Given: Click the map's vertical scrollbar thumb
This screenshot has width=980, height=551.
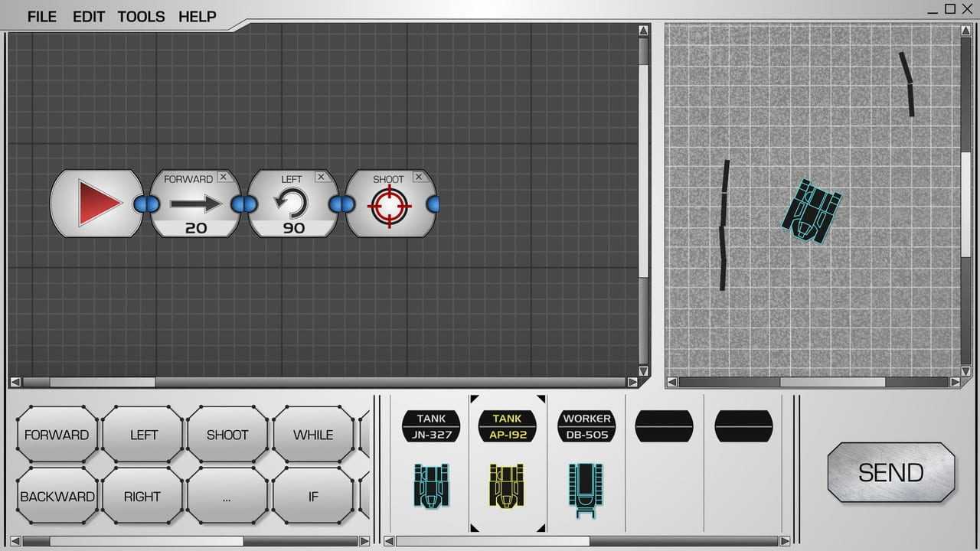Looking at the screenshot, I should pos(966,203).
